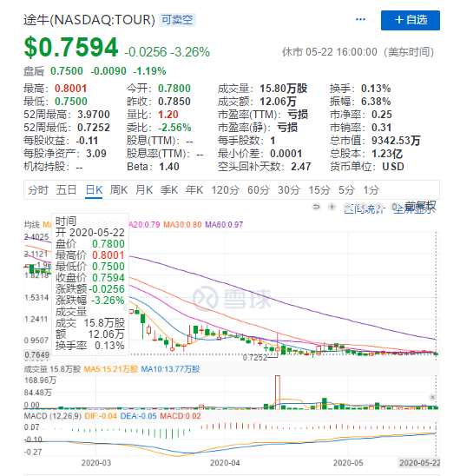Shift chart left with back arrow icon
460x476 pixels.
(x=364, y=208)
